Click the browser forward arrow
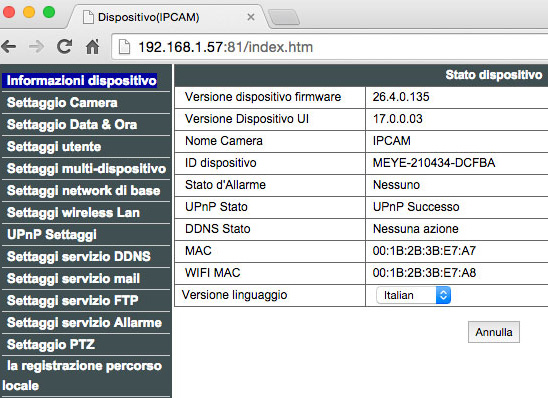548x398 pixels. click(36, 47)
